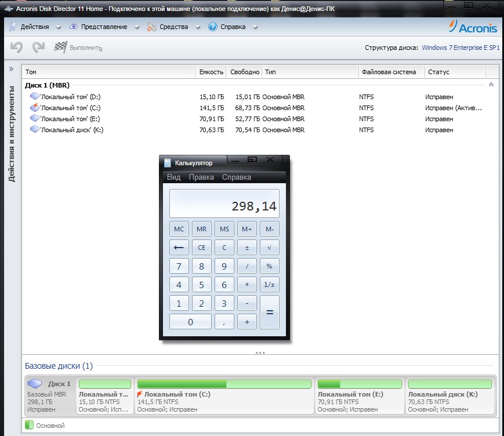Select the E: volume disk icon

pos(34,118)
